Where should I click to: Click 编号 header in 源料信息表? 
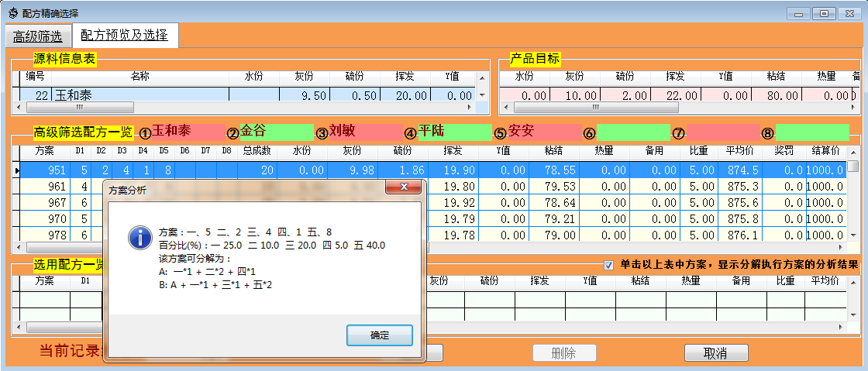point(35,77)
